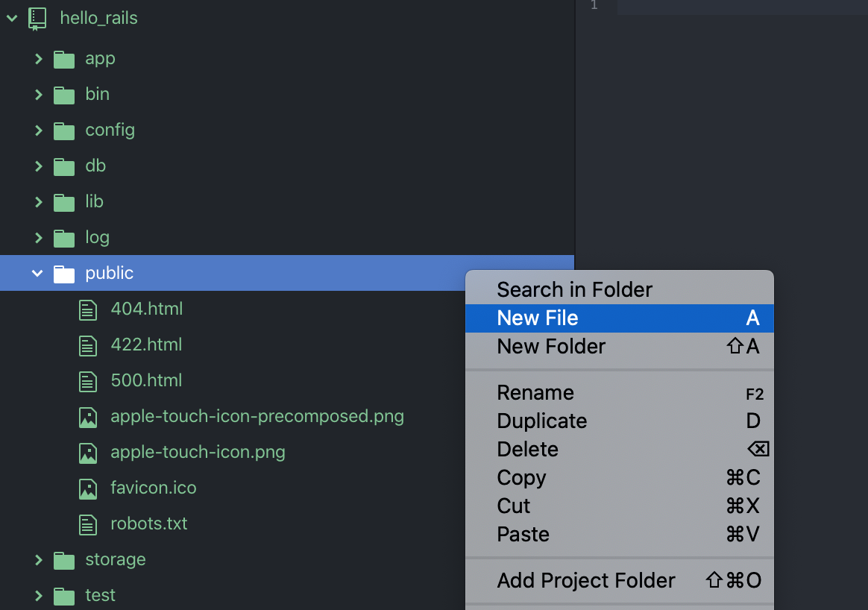This screenshot has height=610, width=868.
Task: Choose Cut in context menu
Action: point(620,506)
